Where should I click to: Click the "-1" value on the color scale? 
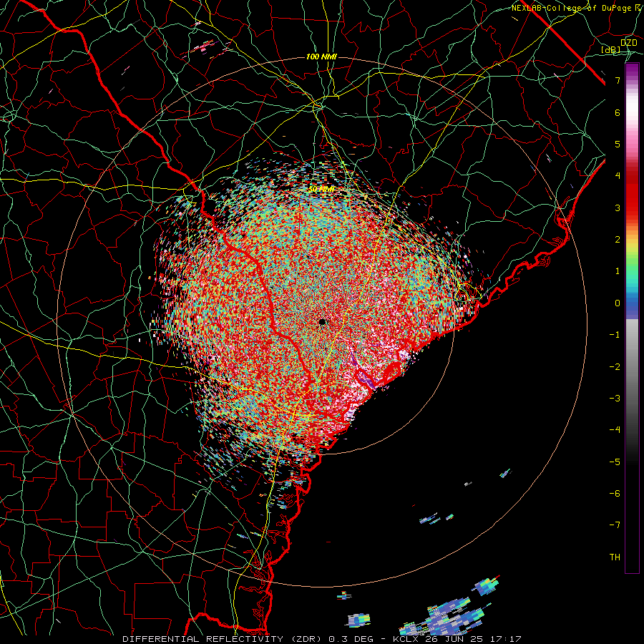tap(615, 335)
